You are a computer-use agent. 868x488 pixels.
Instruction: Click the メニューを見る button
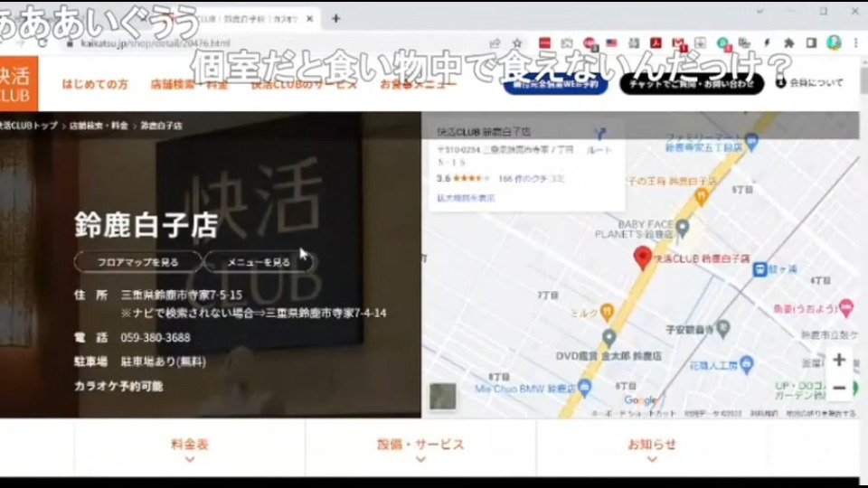[x=259, y=262]
